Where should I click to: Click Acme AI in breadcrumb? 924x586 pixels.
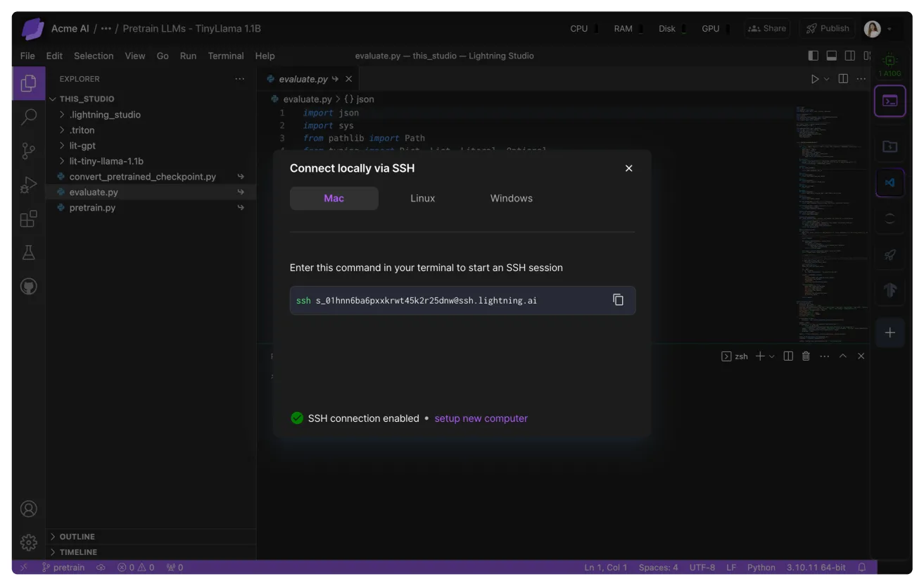(x=70, y=29)
